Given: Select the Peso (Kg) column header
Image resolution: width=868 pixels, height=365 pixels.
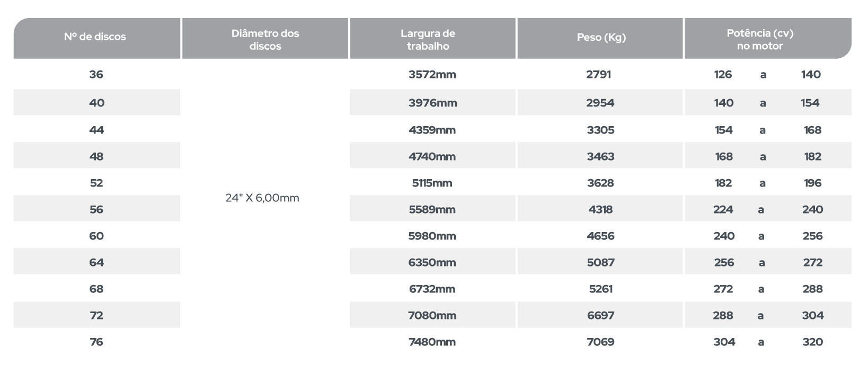Looking at the screenshot, I should coord(600,38).
